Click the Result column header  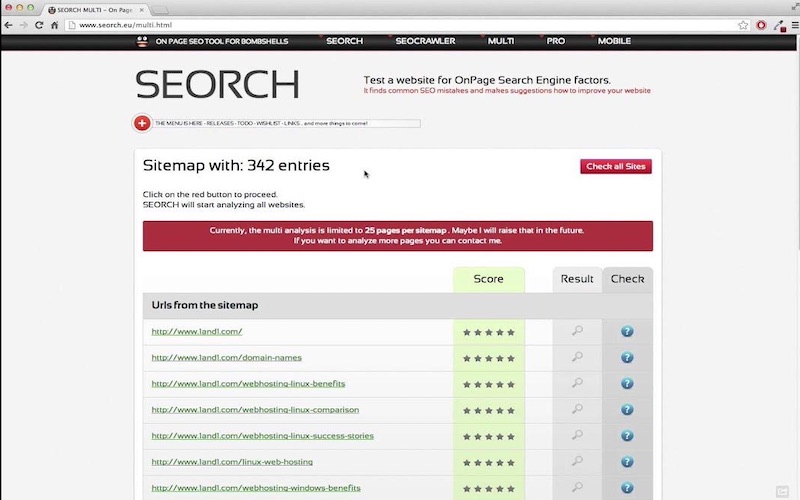tap(577, 279)
